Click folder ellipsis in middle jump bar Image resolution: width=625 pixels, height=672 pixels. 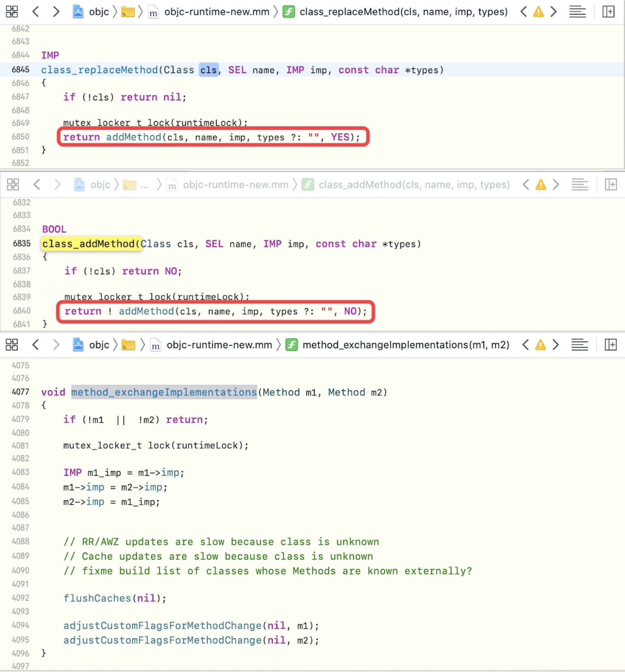click(135, 185)
